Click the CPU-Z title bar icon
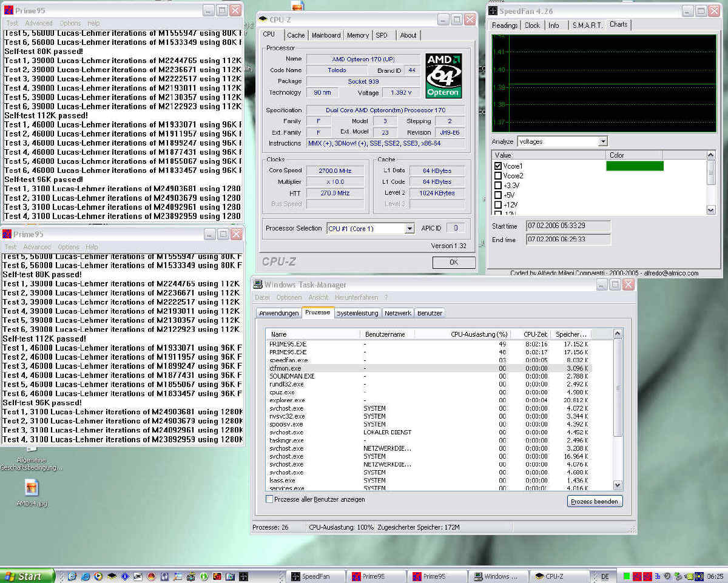Image resolution: width=728 pixels, height=583 pixels. [x=264, y=19]
